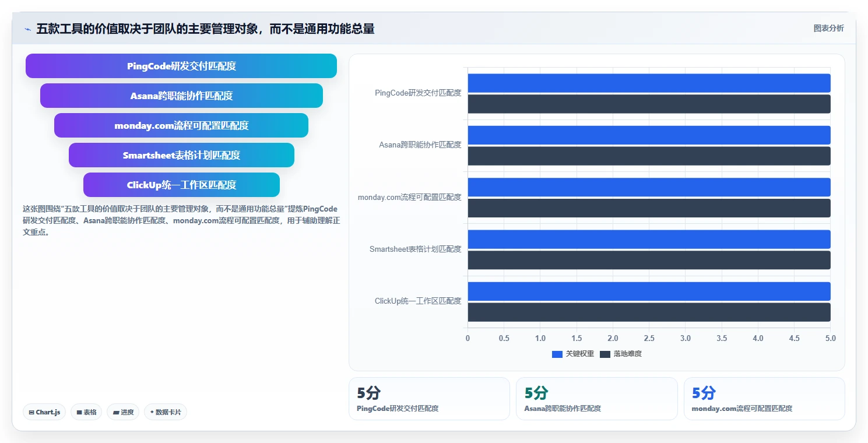Click the monday.com流程可配置匹配度 chart axis label
The height and width of the screenshot is (443, 868).
tap(410, 197)
